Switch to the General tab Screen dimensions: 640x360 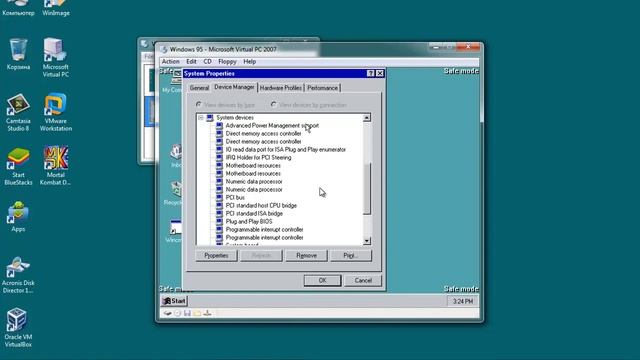pyautogui.click(x=199, y=88)
